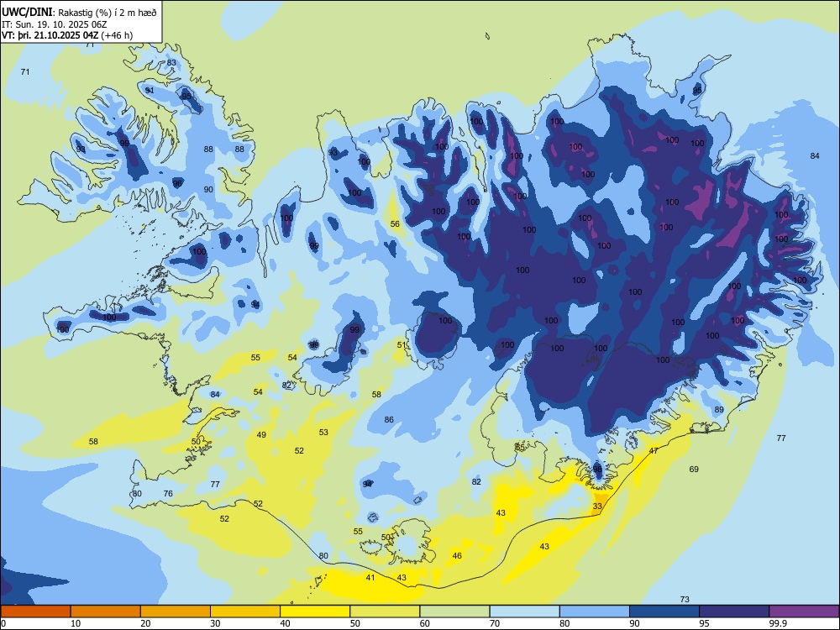Click the value '73' above the legend bar
Screen dimensions: 840x630
point(685,600)
